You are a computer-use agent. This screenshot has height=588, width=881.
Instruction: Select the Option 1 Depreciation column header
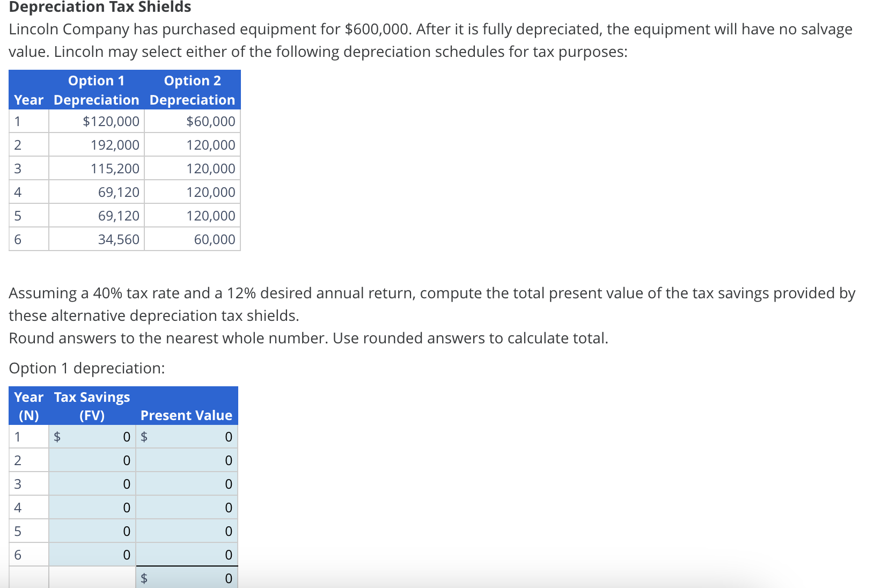(x=96, y=90)
